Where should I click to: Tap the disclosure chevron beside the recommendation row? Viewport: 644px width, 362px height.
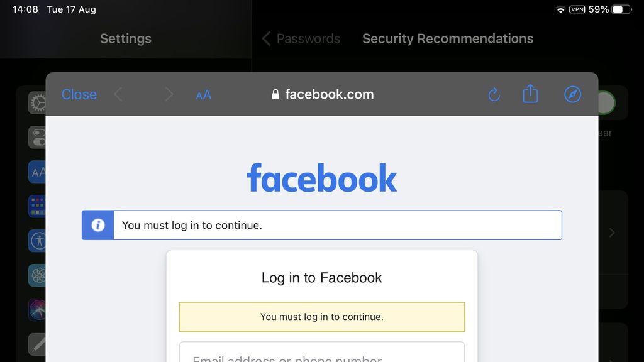[x=612, y=233]
